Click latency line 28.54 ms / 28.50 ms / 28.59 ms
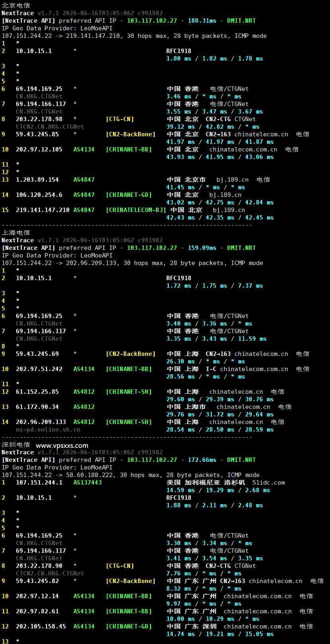The image size is (330, 644). pos(220,430)
